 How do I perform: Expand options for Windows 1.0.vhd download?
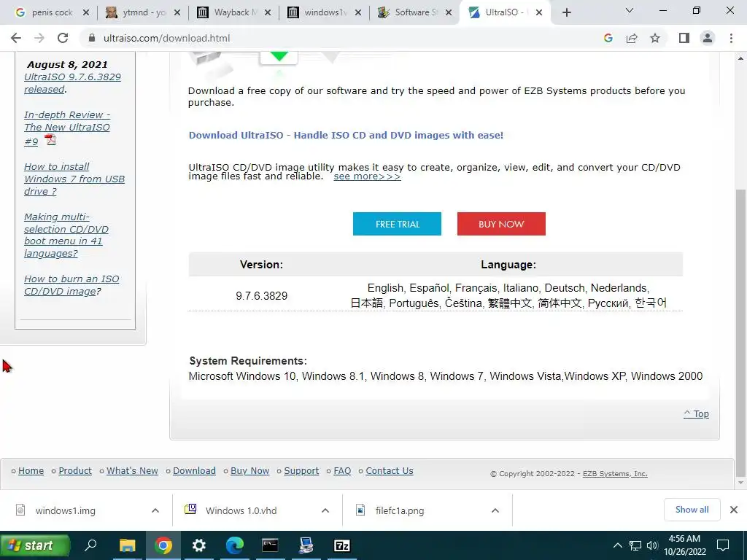click(x=325, y=510)
